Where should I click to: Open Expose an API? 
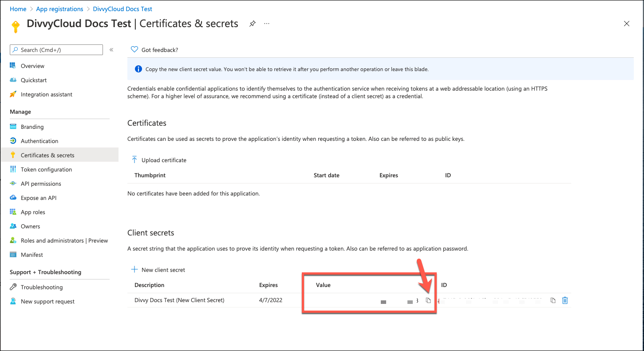pyautogui.click(x=39, y=198)
